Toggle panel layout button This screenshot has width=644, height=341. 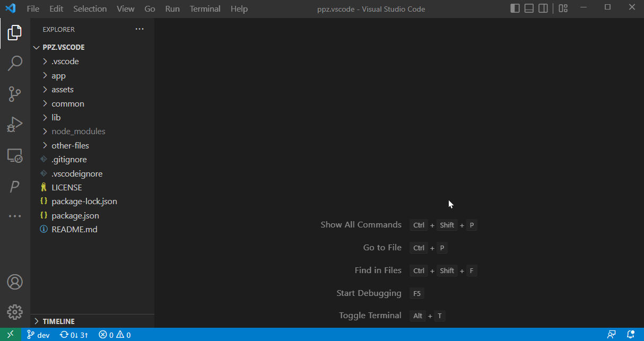coord(529,8)
